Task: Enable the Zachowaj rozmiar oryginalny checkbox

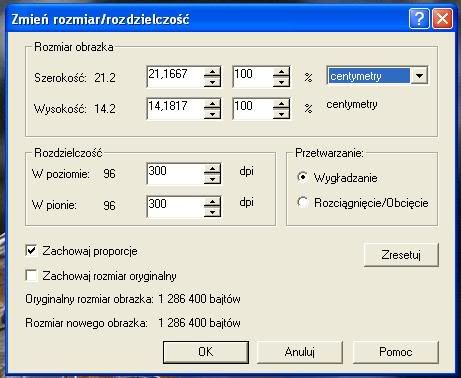Action: pos(31,276)
